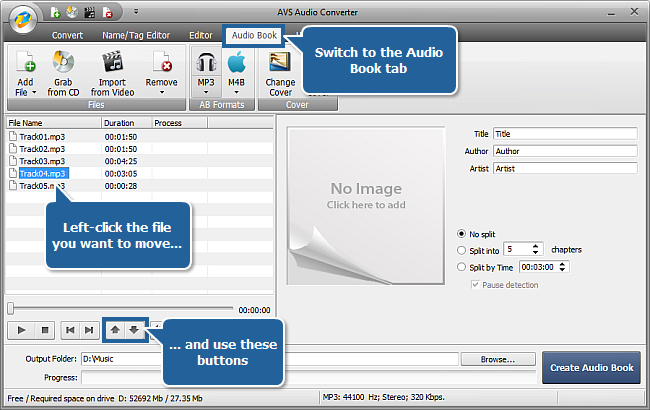650x410 pixels.
Task: Click the Duration column header
Action: 126,123
